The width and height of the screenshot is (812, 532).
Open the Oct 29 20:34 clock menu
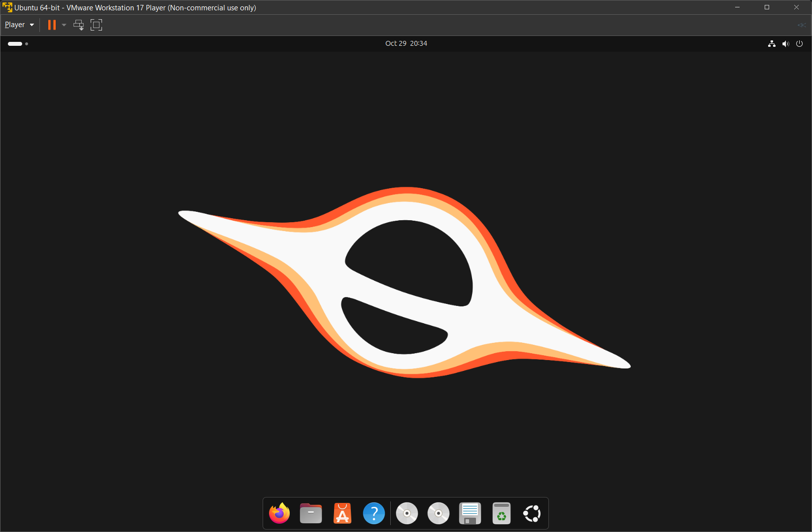click(406, 43)
